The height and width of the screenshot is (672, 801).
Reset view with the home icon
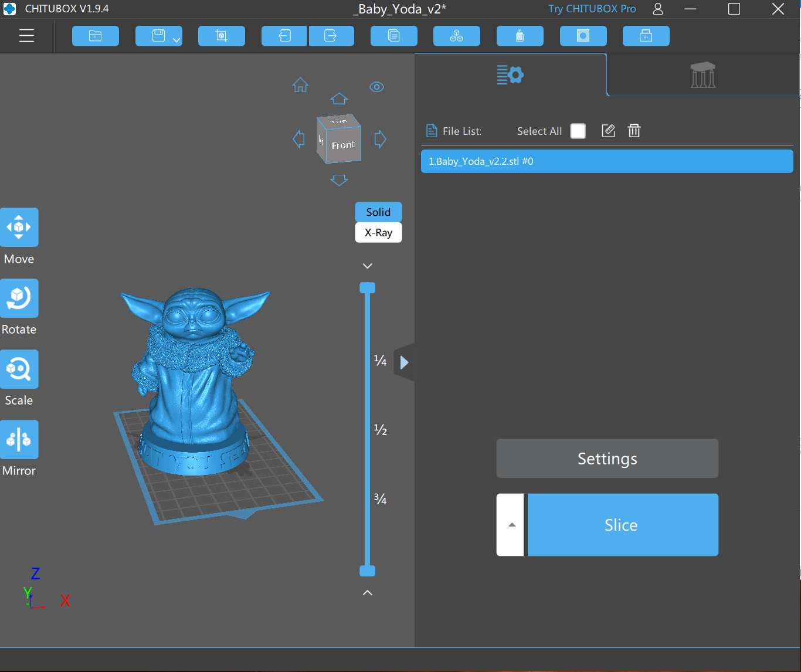coord(300,86)
